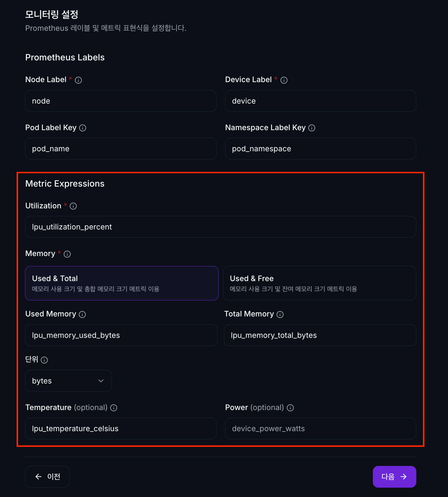Click the 이전 back button
Image resolution: width=448 pixels, height=497 pixels.
[47, 476]
